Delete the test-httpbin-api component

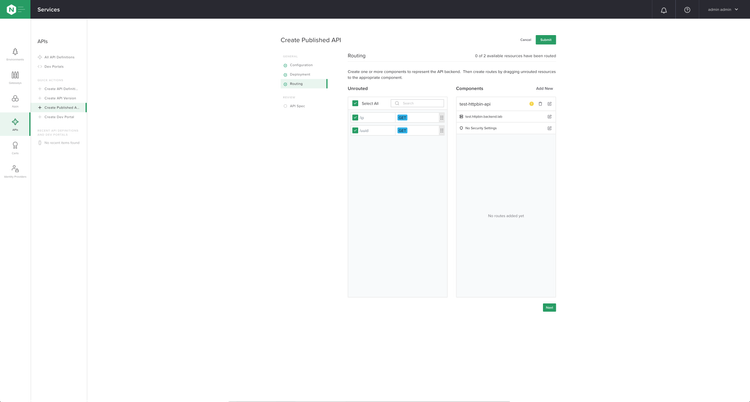point(540,104)
